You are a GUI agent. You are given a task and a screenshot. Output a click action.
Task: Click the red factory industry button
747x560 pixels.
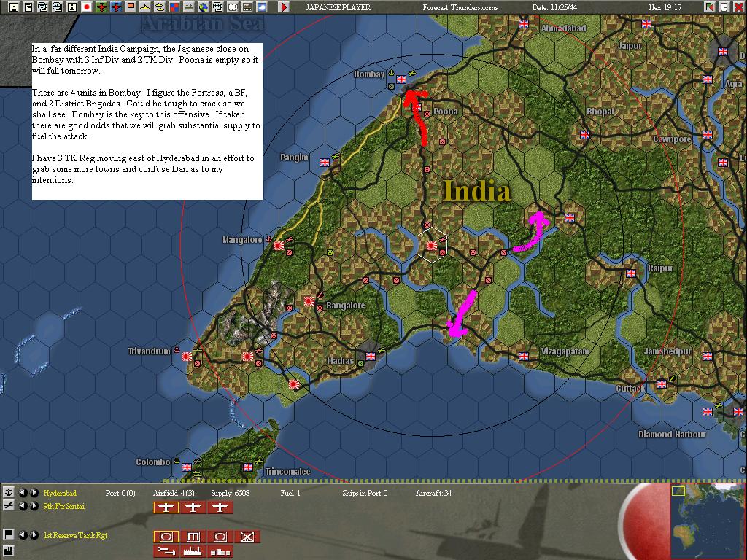pos(193,551)
